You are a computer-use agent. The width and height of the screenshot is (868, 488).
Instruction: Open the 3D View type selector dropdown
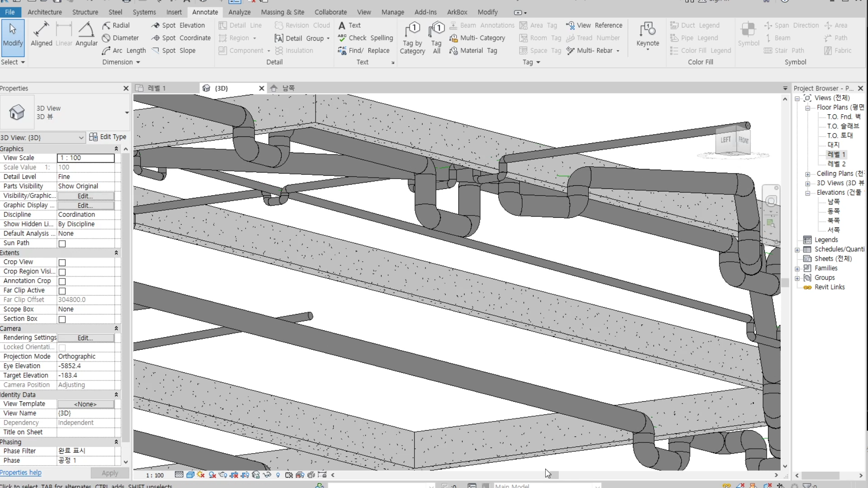[x=127, y=112]
